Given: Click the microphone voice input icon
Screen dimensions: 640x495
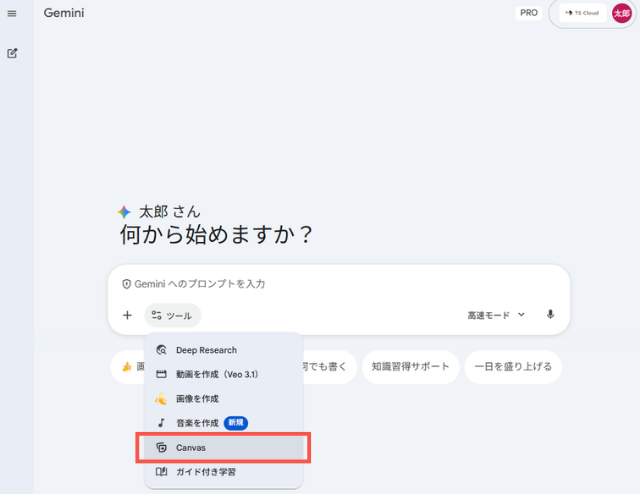Looking at the screenshot, I should pyautogui.click(x=550, y=315).
